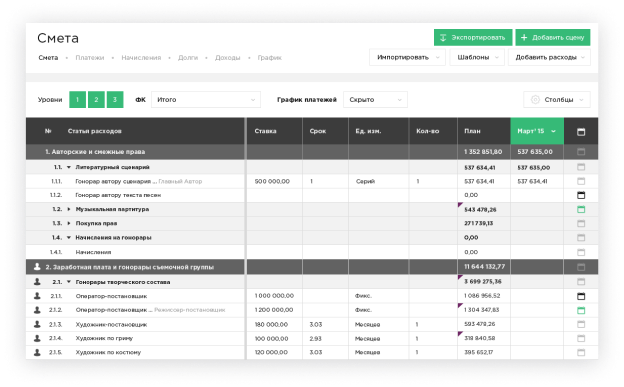The image size is (624, 387).
Task: Click plan value 543 478,26
Action: pos(480,209)
